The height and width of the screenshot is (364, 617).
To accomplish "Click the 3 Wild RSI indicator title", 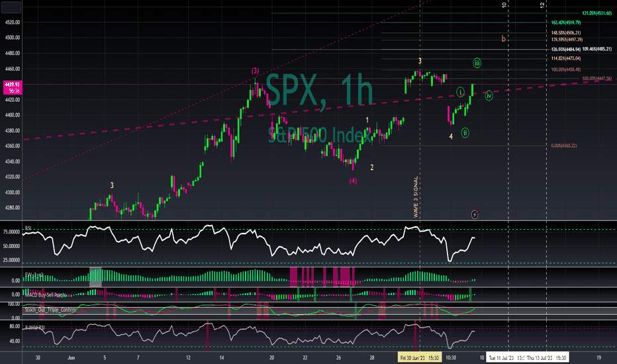I will [35, 328].
